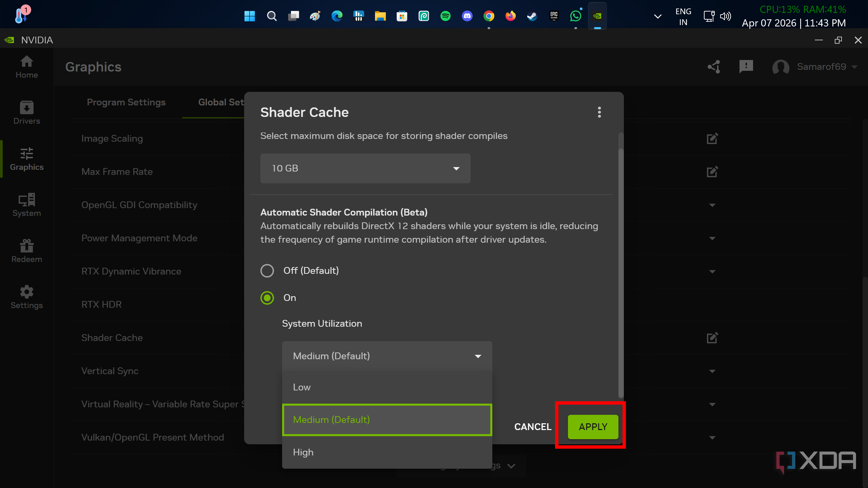Click the CANCEL button
Image resolution: width=868 pixels, height=488 pixels.
pos(533,427)
